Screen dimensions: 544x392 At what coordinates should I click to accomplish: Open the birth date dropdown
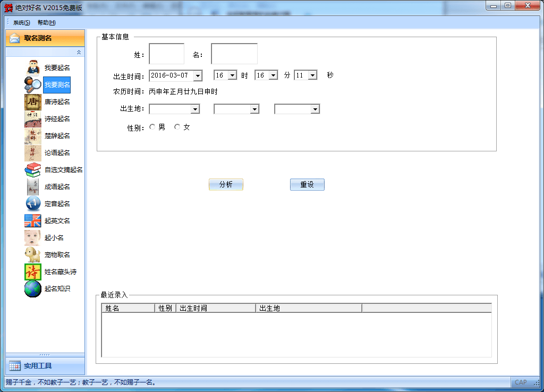pyautogui.click(x=198, y=75)
